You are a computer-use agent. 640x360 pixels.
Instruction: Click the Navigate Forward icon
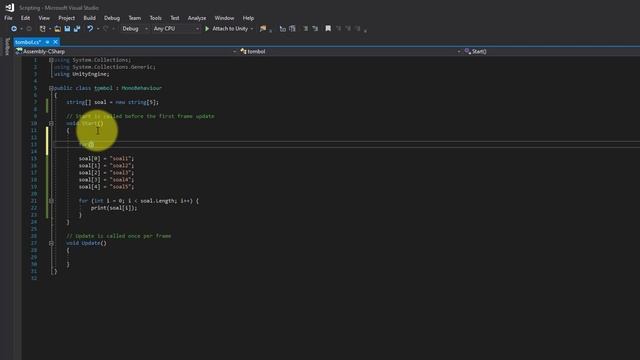[x=29, y=29]
